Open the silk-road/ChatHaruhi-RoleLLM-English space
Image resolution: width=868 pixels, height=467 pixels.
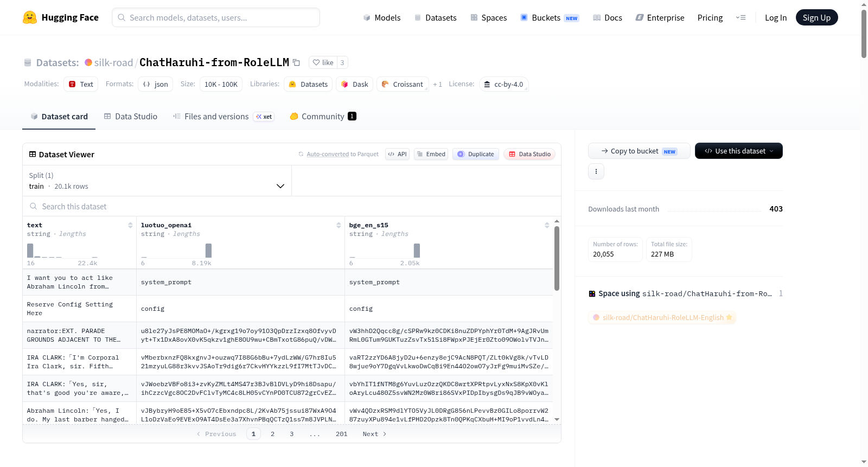[662, 317]
